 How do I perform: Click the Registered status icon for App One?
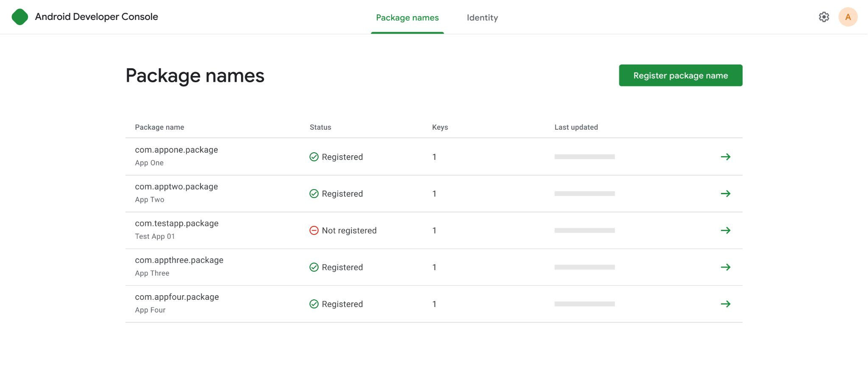(x=314, y=156)
